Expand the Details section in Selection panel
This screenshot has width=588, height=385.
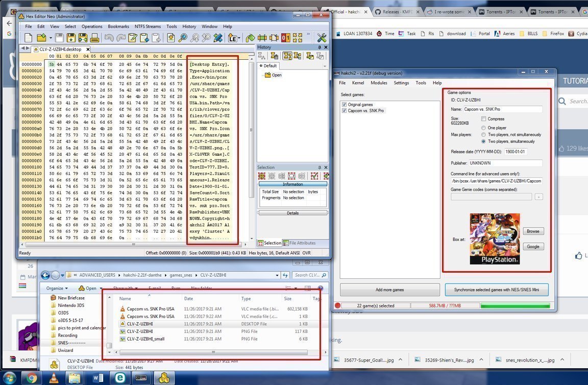tap(292, 213)
